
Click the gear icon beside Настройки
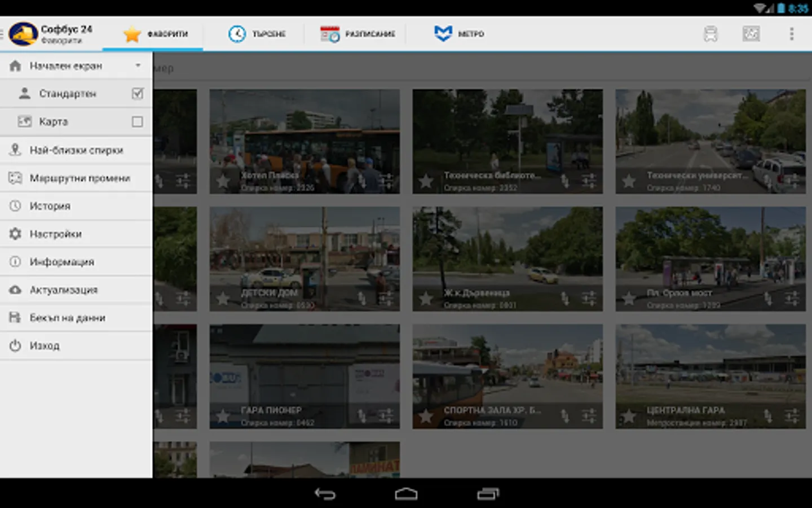click(x=16, y=234)
